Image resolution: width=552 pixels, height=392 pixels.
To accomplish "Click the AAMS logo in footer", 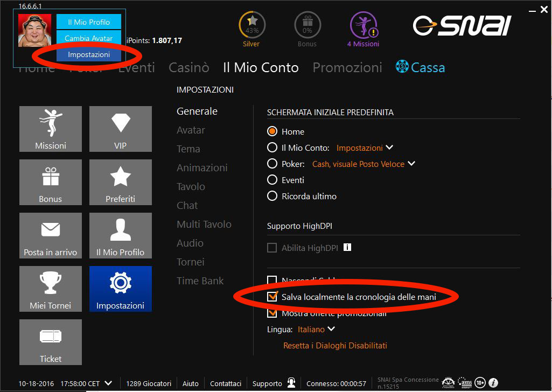I will (x=465, y=382).
